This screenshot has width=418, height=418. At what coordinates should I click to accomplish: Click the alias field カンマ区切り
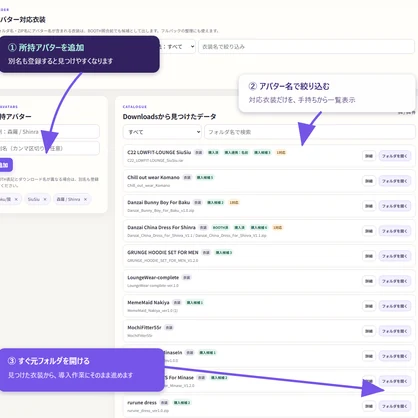49,148
